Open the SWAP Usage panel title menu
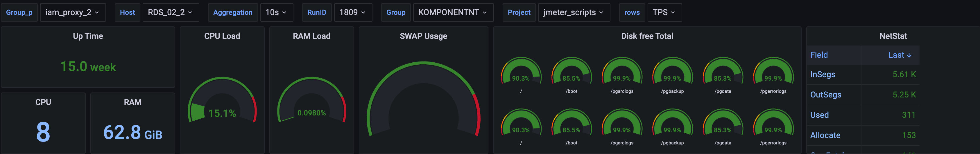The width and height of the screenshot is (980, 154). pos(423,36)
